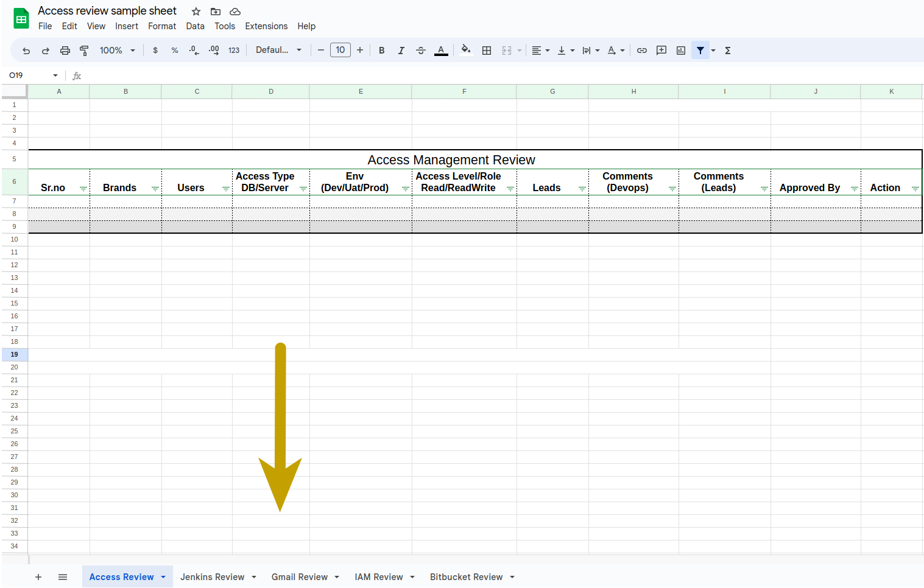
Task: Click the insert chart icon
Action: [x=681, y=51]
